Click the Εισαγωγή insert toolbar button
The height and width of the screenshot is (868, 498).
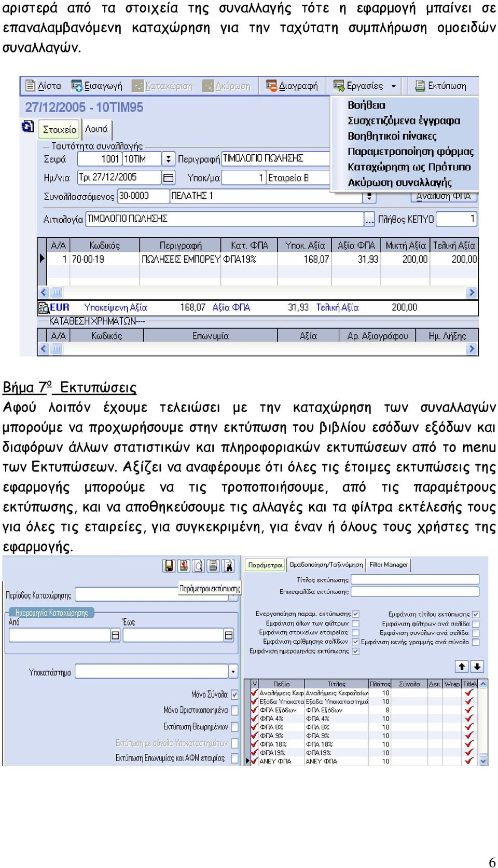tap(96, 86)
